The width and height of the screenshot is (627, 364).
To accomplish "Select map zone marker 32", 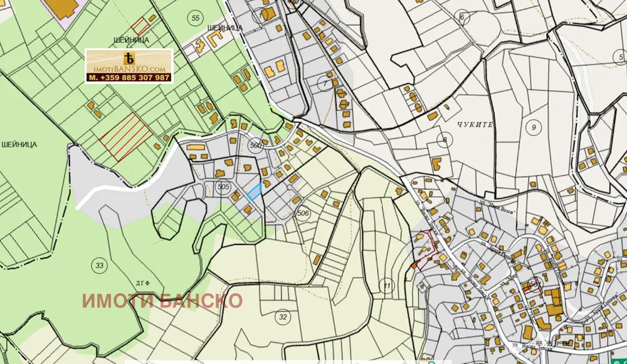I will coord(282,316).
